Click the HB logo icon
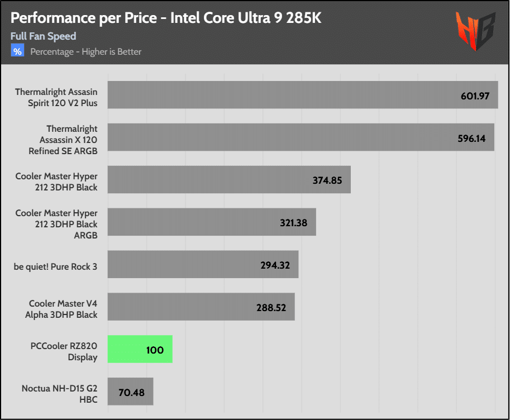 [x=475, y=31]
